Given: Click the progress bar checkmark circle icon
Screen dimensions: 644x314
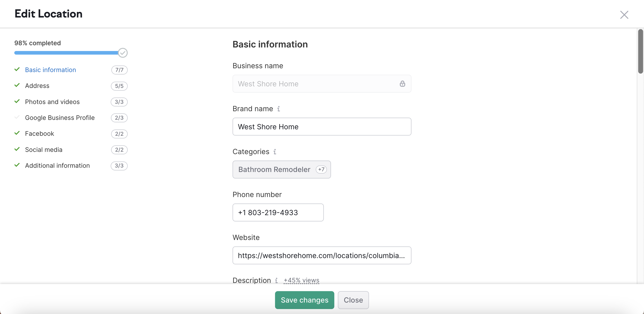Looking at the screenshot, I should tap(123, 53).
